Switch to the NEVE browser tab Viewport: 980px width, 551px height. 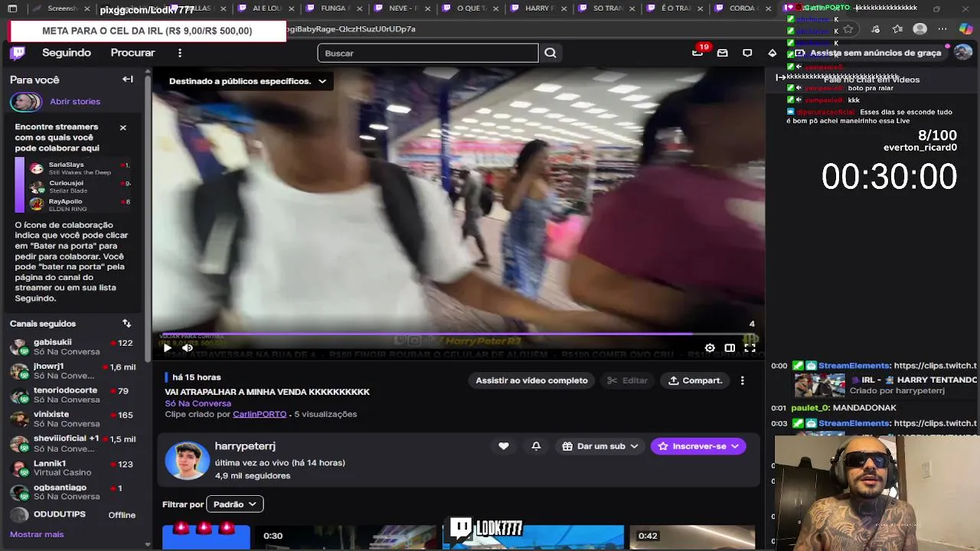coord(403,8)
